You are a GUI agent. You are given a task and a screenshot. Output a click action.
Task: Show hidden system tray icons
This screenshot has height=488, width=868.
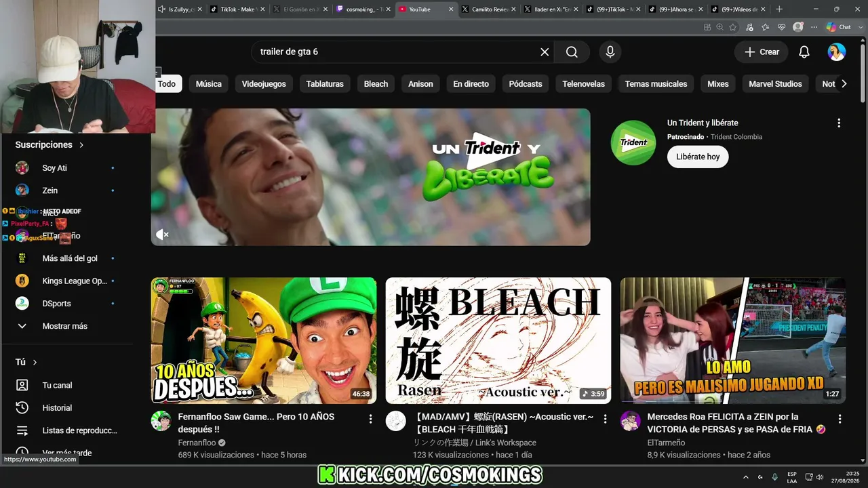click(746, 477)
